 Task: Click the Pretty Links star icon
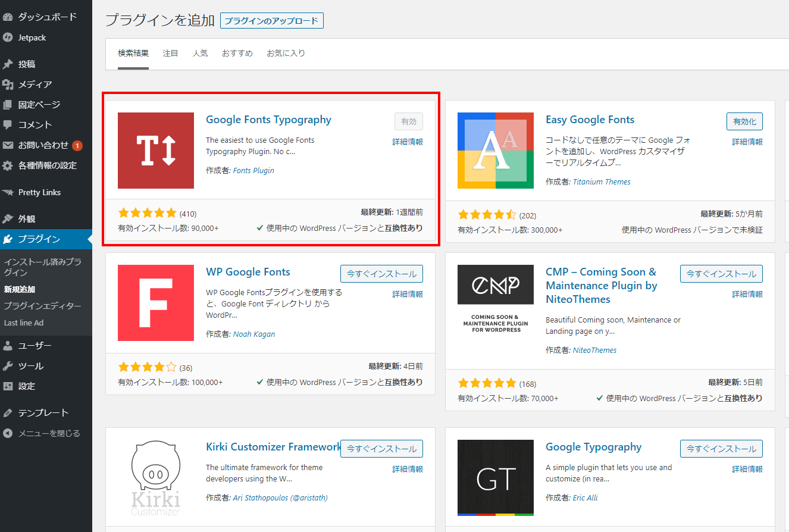(8, 192)
